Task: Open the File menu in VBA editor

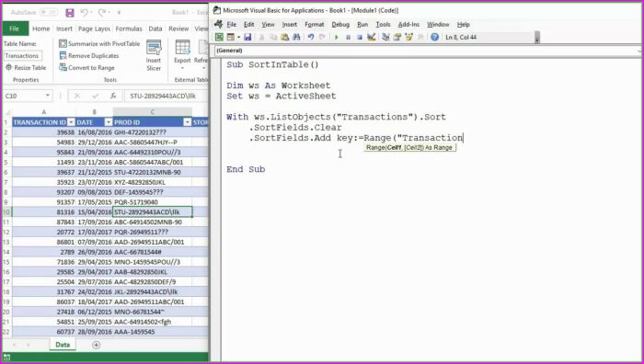Action: click(x=232, y=25)
